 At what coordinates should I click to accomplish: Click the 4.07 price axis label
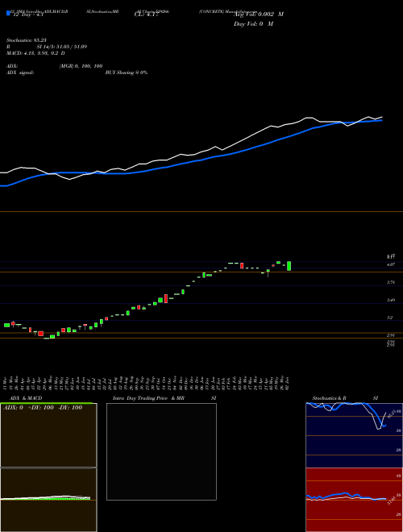click(x=390, y=264)
